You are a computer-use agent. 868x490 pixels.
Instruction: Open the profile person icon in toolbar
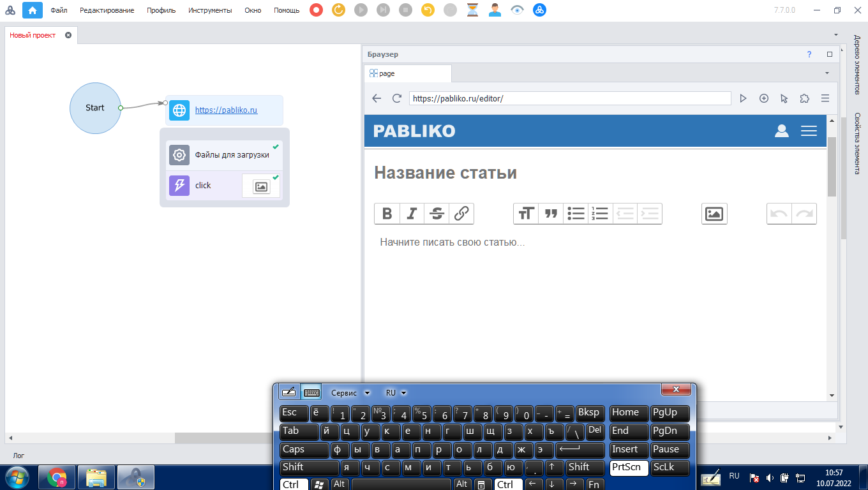[495, 10]
